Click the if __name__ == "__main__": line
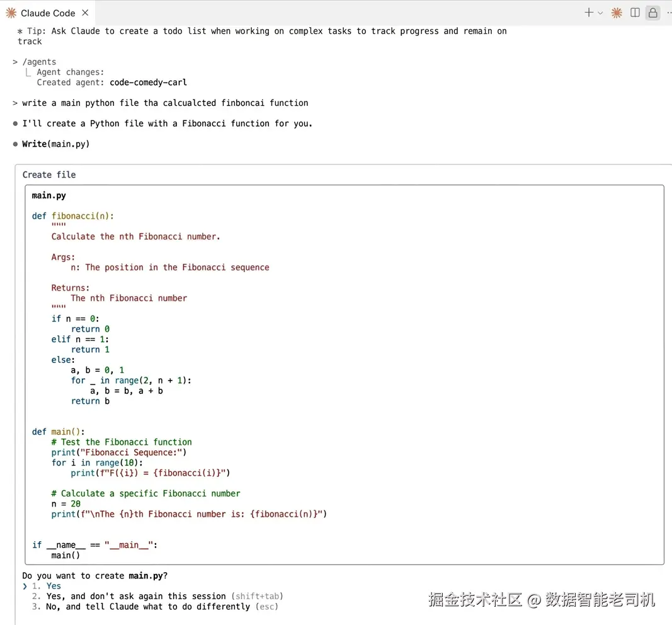 [94, 545]
